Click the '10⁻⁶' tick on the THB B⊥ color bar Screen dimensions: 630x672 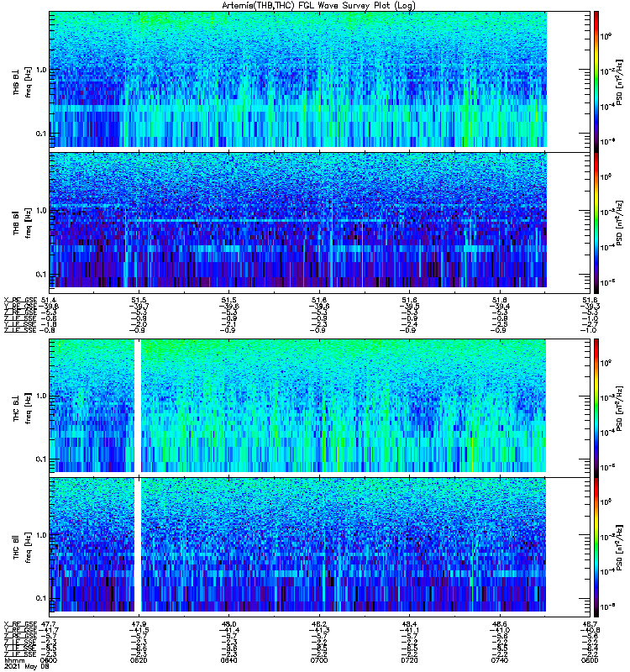607,141
